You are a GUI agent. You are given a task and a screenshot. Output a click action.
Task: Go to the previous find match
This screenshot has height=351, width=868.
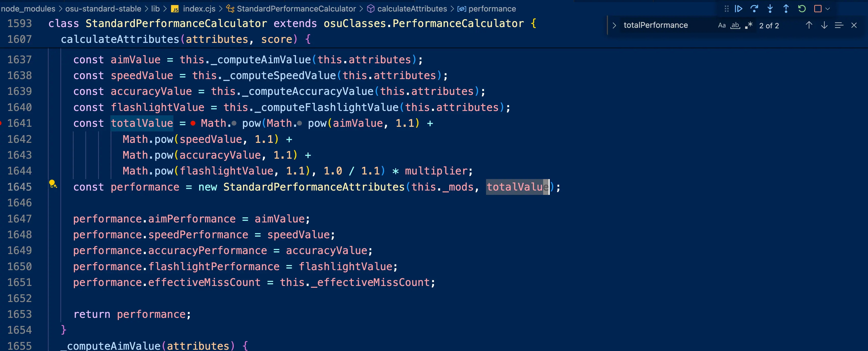(x=809, y=25)
